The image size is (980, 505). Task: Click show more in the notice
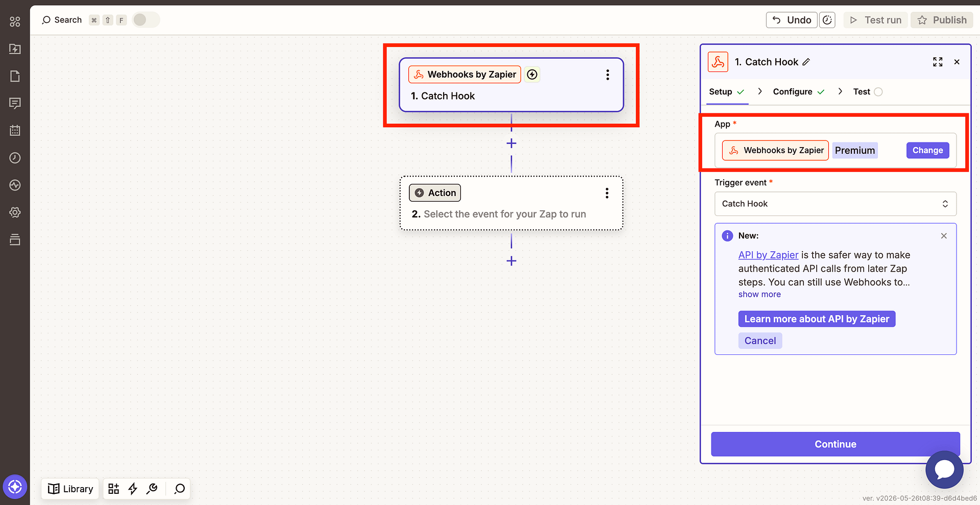(759, 295)
